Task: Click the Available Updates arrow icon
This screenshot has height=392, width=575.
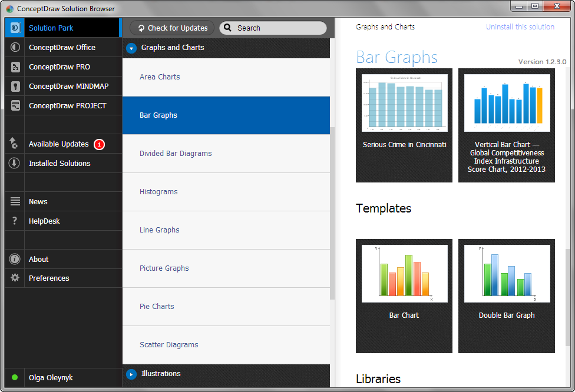Action: click(14, 143)
